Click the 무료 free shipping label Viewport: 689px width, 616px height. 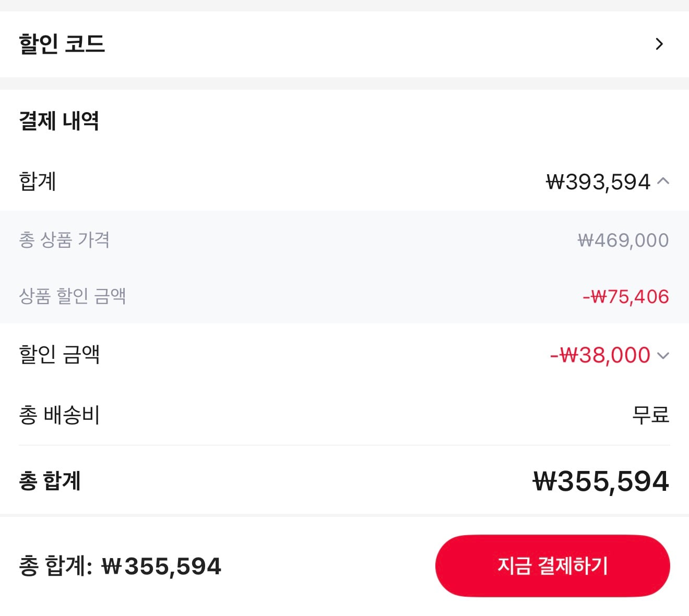(x=649, y=415)
